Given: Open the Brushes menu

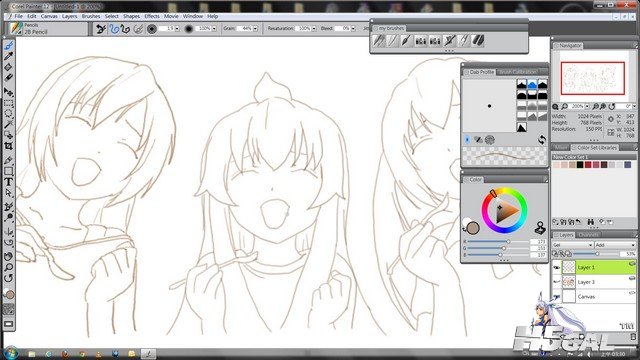Looking at the screenshot, I should [91, 16].
